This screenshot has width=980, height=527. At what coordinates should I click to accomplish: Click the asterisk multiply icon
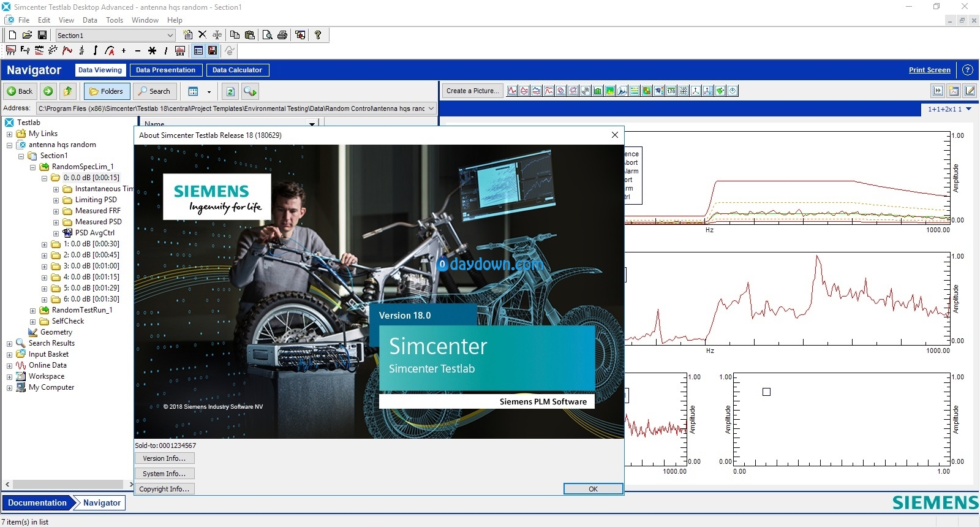pyautogui.click(x=152, y=51)
